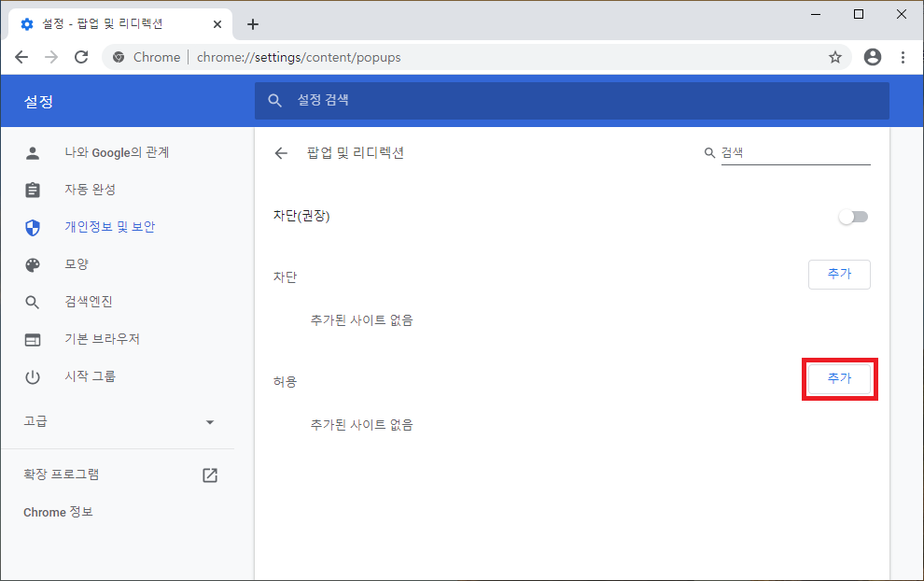Click the Chrome site info icon in address bar
The width and height of the screenshot is (924, 581).
click(x=119, y=57)
